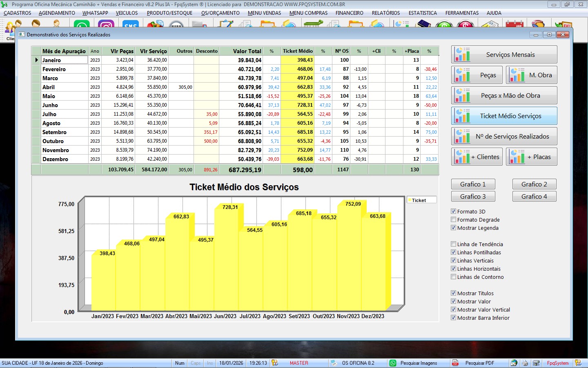Open the SMS toolbar icon
The height and width of the screenshot is (368, 588).
point(130,25)
